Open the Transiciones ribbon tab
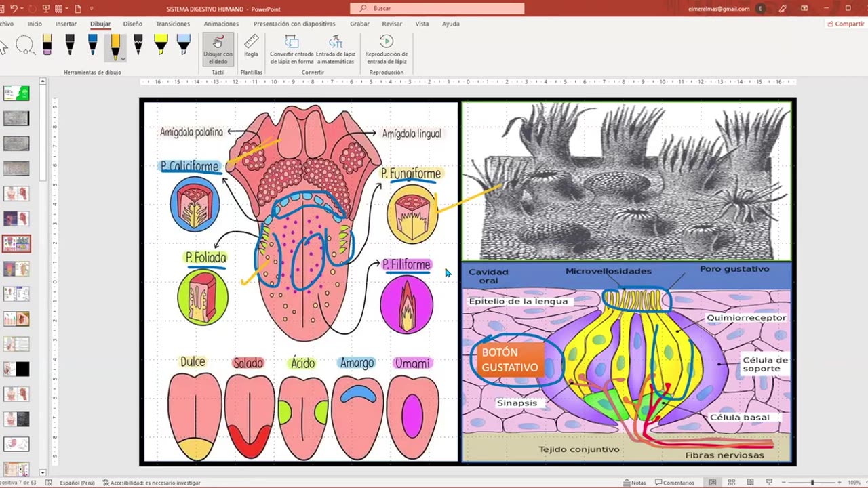Image resolution: width=868 pixels, height=488 pixels. [x=173, y=24]
